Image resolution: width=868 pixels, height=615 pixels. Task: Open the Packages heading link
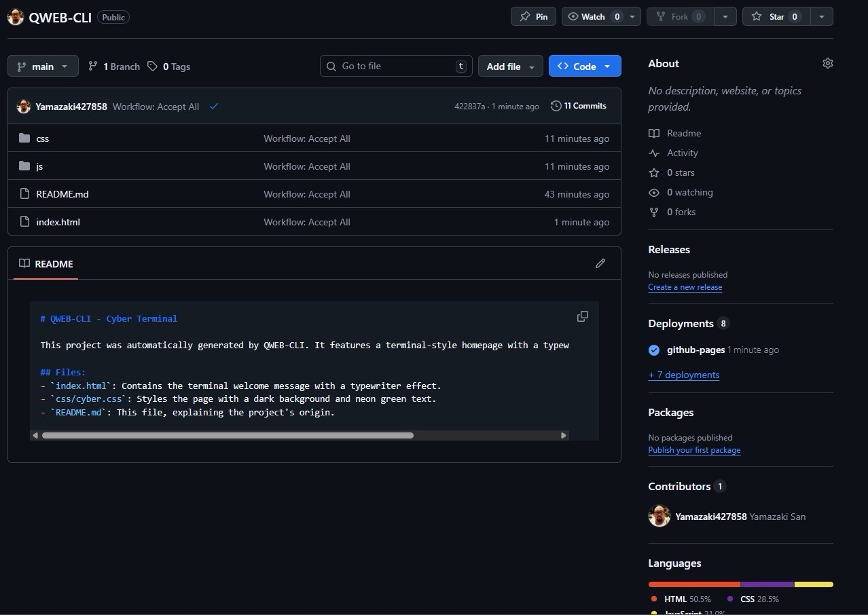[x=671, y=412]
